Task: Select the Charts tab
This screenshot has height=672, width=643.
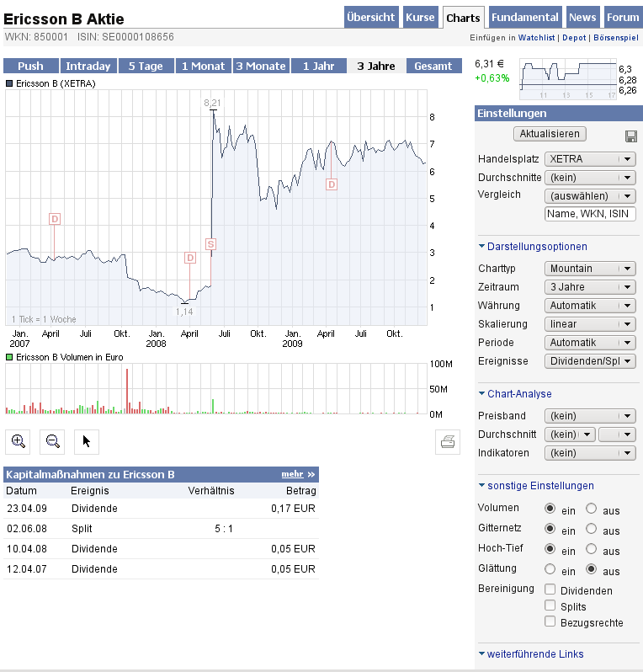Action: coord(463,18)
